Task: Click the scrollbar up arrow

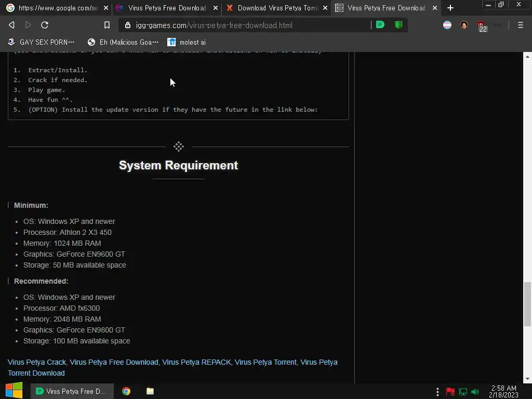Action: 527,56
